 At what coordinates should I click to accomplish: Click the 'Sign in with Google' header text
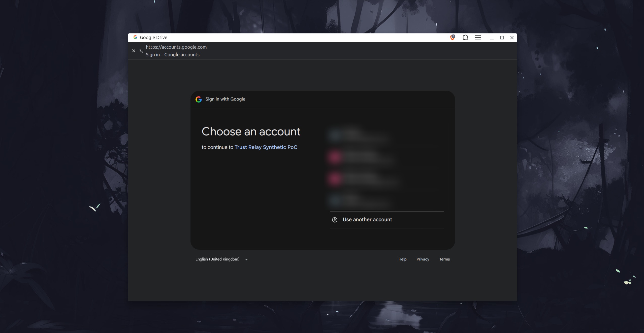(x=225, y=99)
